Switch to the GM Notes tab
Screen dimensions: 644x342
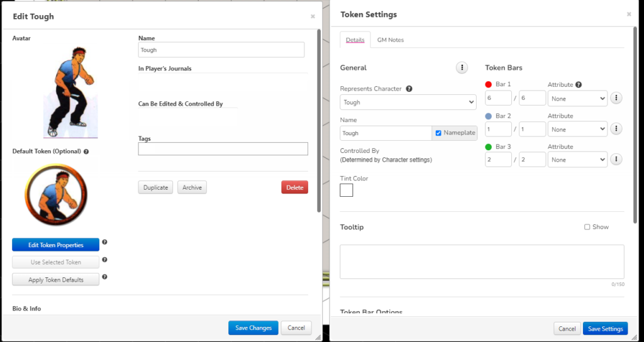point(390,40)
